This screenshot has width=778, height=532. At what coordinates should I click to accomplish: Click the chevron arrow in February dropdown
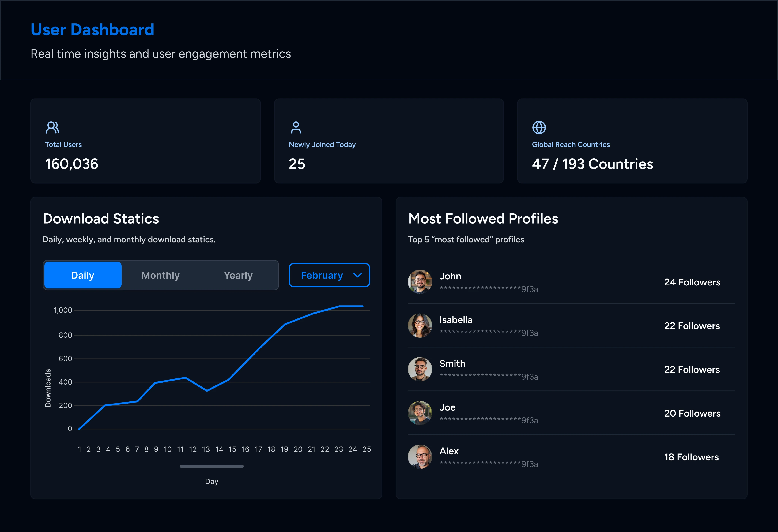click(357, 275)
